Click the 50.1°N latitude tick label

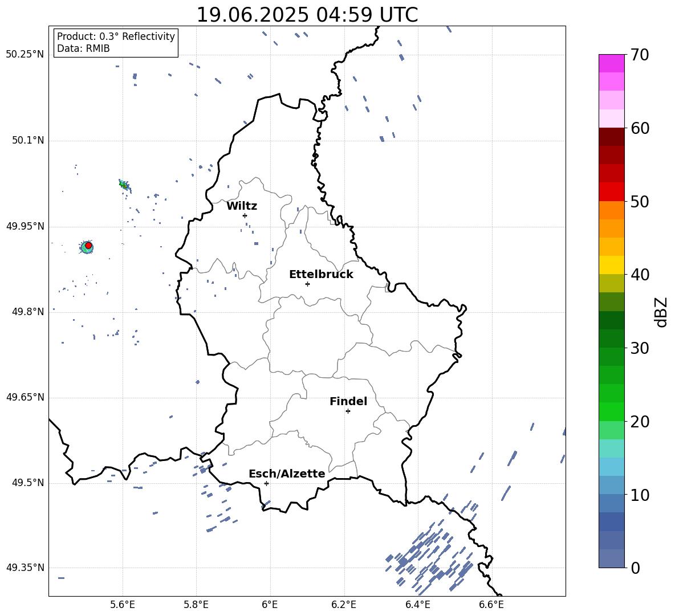28,141
